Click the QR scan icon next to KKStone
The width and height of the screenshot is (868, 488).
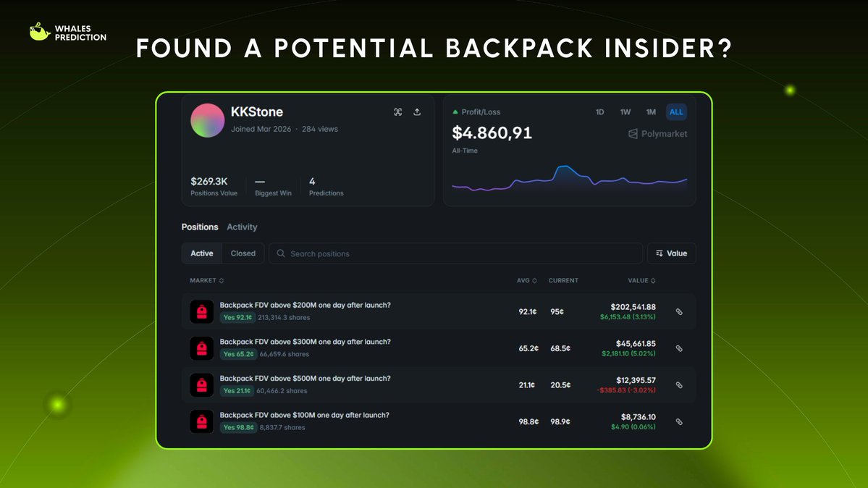click(x=398, y=112)
